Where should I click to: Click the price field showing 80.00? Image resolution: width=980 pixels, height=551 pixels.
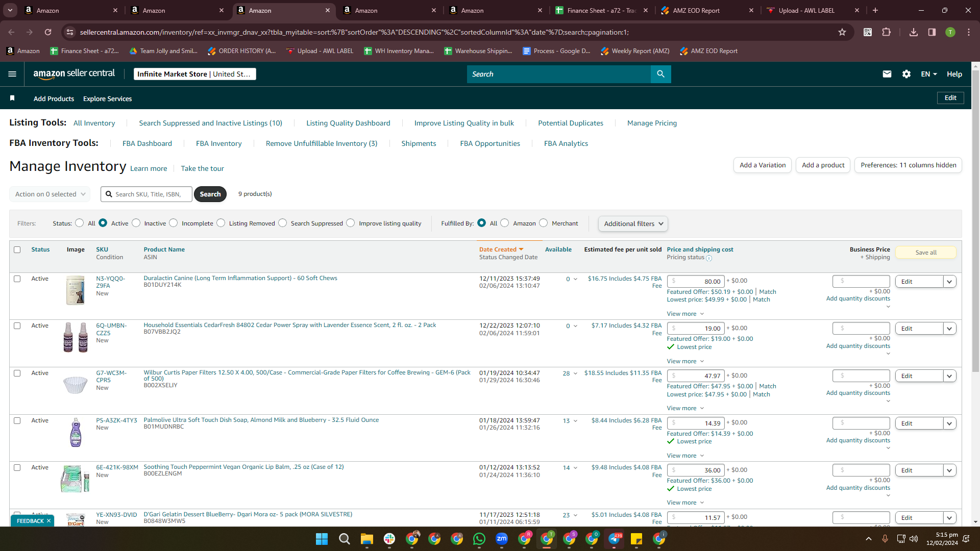(696, 282)
